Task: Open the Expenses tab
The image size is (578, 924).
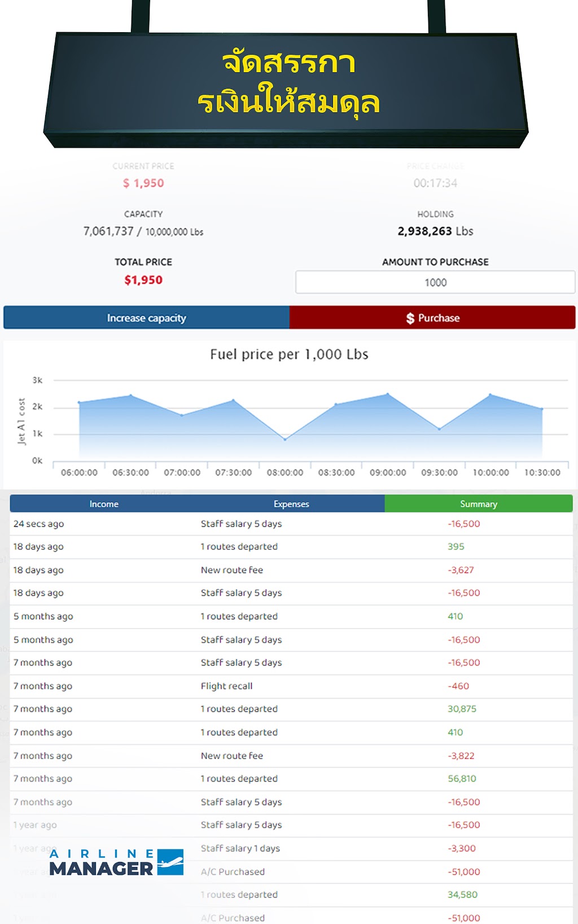Action: click(x=291, y=504)
